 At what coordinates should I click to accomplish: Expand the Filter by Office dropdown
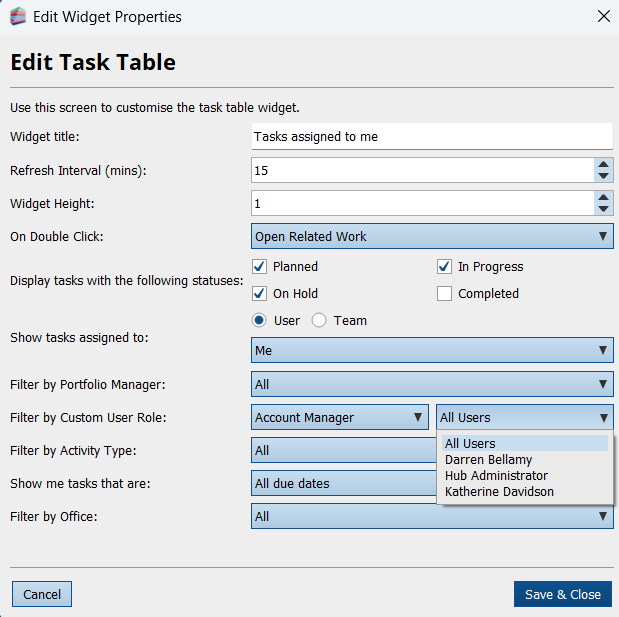tap(432, 517)
